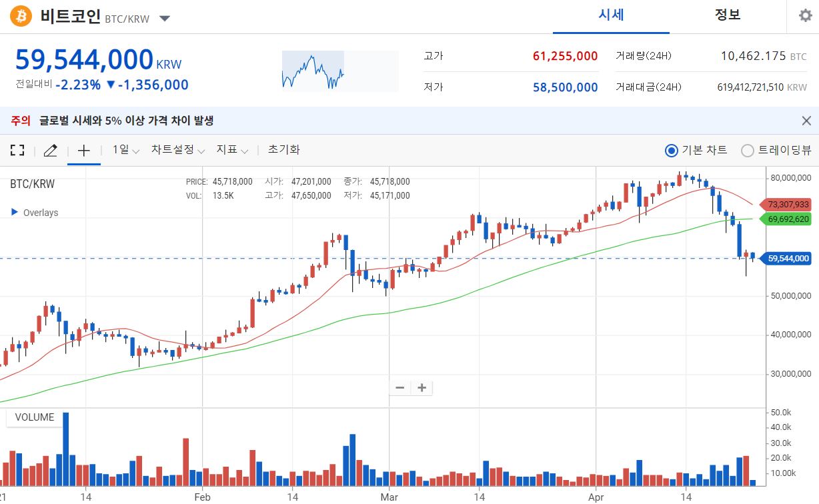Viewport: 819px width, 504px height.
Task: Click the green 69,692,620 price tag
Action: tap(785, 219)
